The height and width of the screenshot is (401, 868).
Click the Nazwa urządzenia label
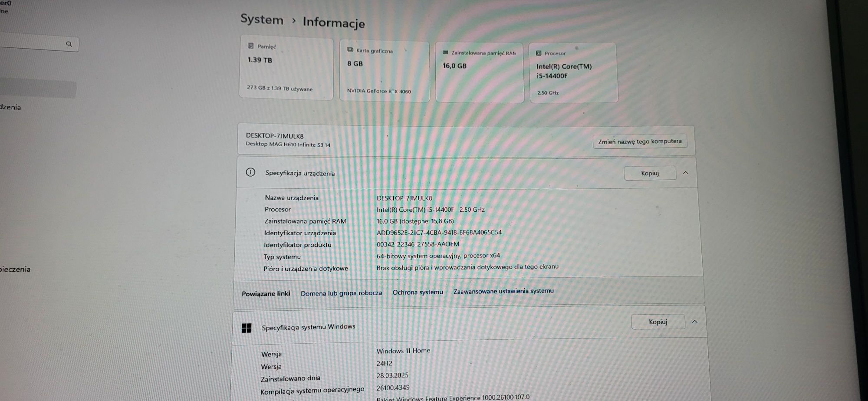pos(292,198)
